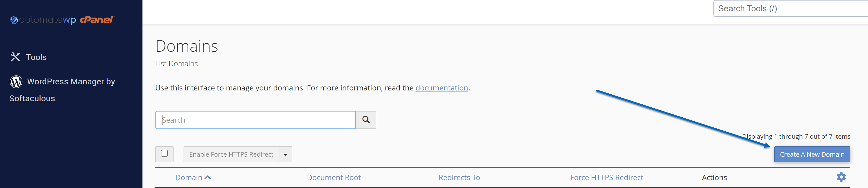Click the magnifying glass search button
868x188 pixels.
366,120
